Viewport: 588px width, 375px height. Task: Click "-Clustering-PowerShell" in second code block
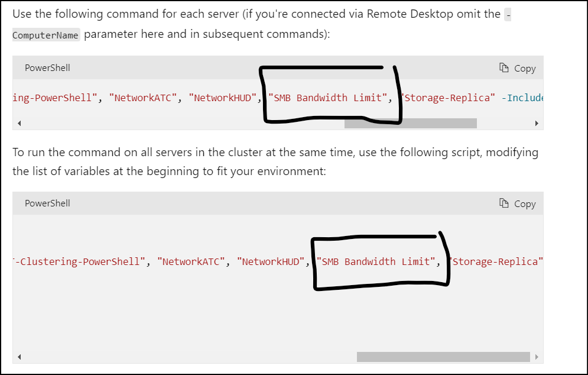tap(79, 261)
